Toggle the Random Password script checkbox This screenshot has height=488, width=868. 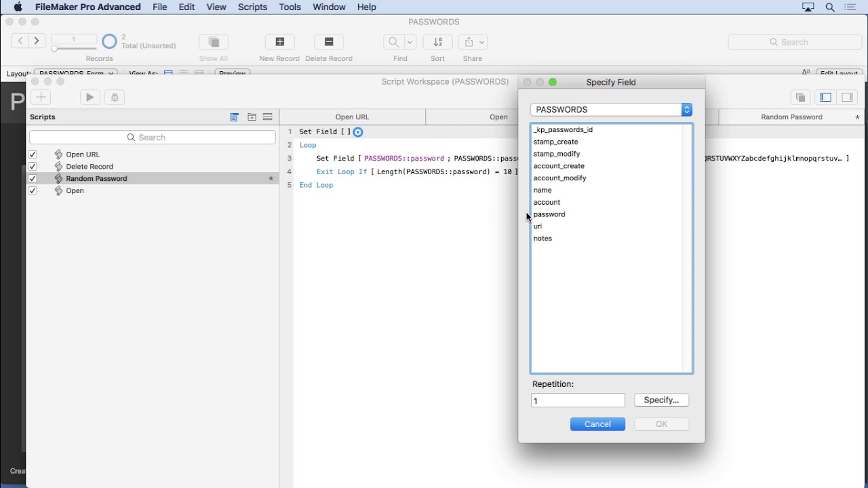point(33,179)
